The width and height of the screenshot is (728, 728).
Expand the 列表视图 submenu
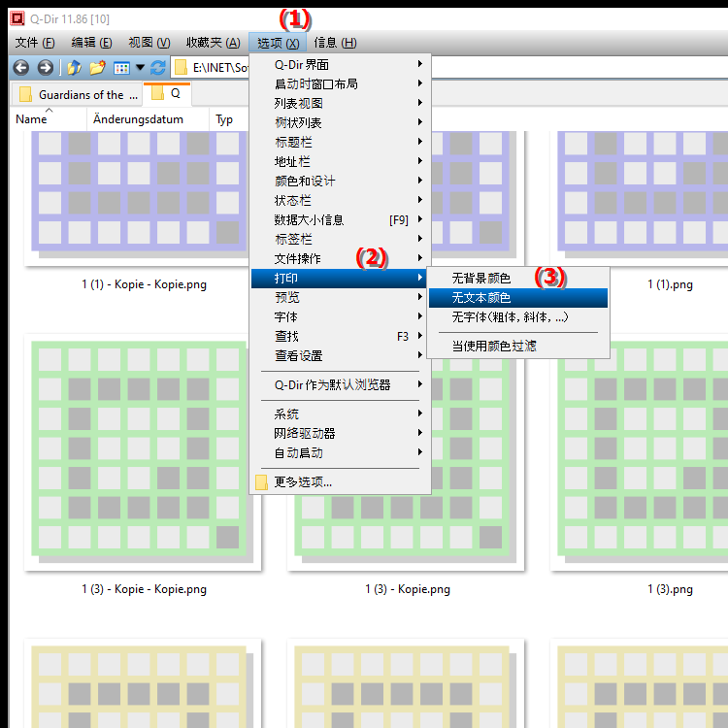click(x=341, y=103)
